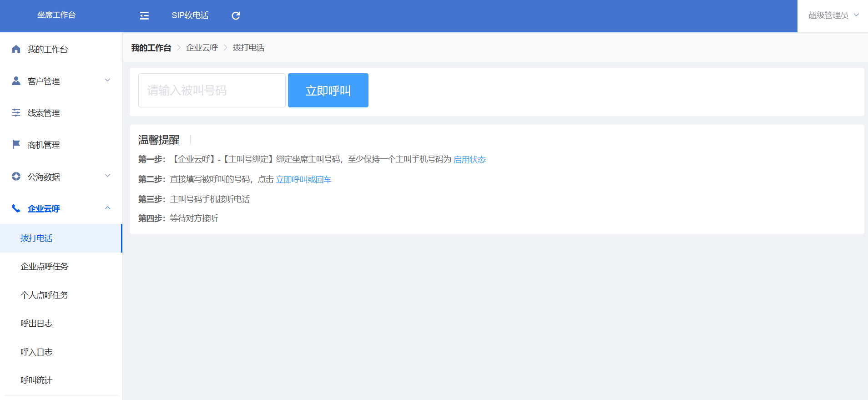Click the 公海数据 sidebar label
868x400 pixels.
click(44, 177)
